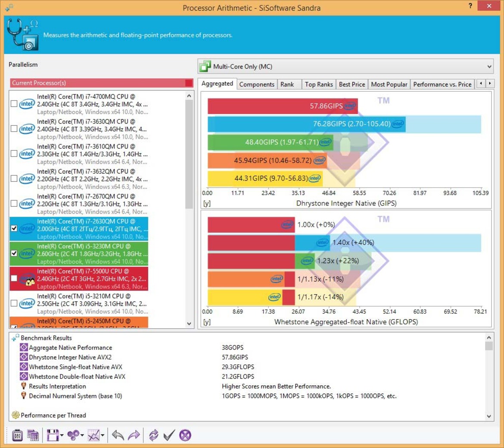Check the i7-4700MQ processor checkbox

point(14,104)
